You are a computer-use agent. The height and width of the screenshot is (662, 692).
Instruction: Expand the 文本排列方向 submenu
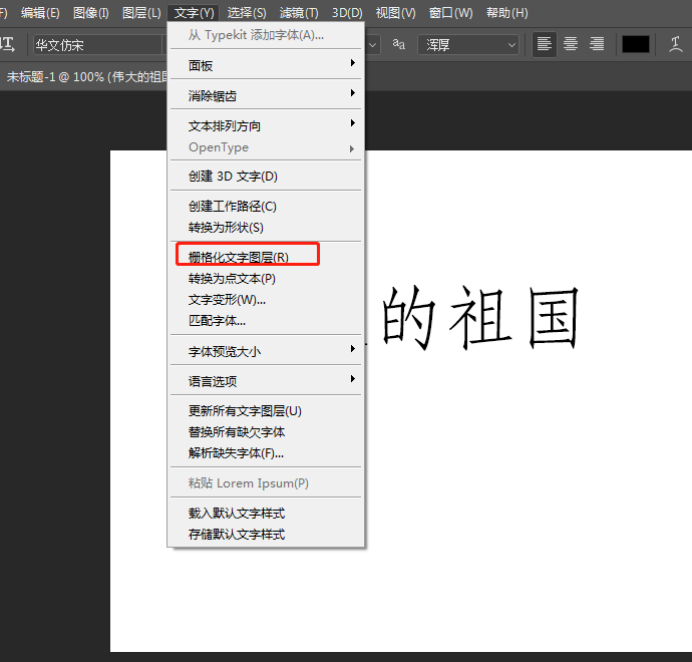tap(266, 126)
